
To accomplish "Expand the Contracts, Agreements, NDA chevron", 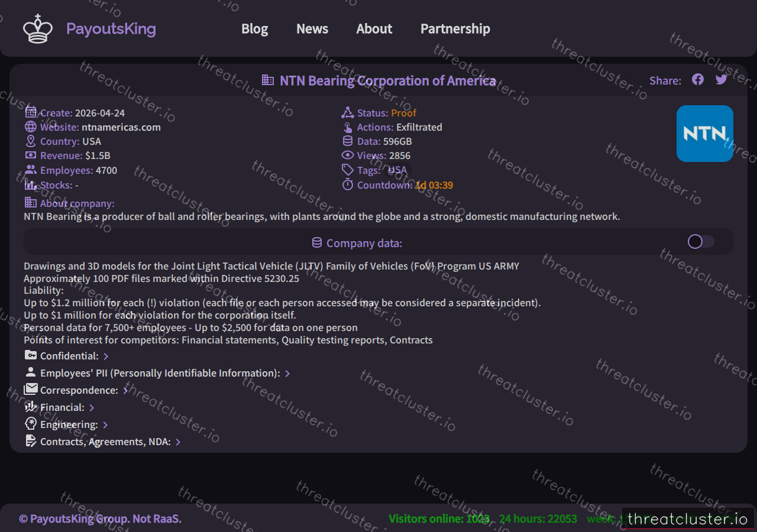I will (x=178, y=442).
